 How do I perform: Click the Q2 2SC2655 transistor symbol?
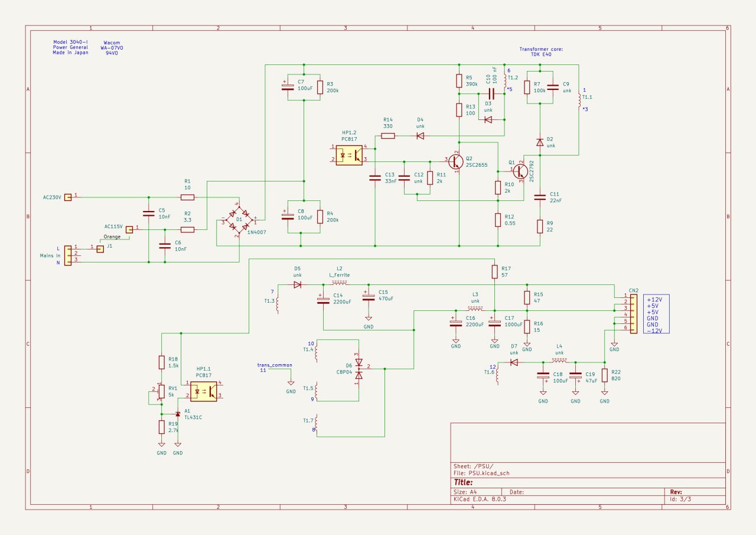coord(455,161)
